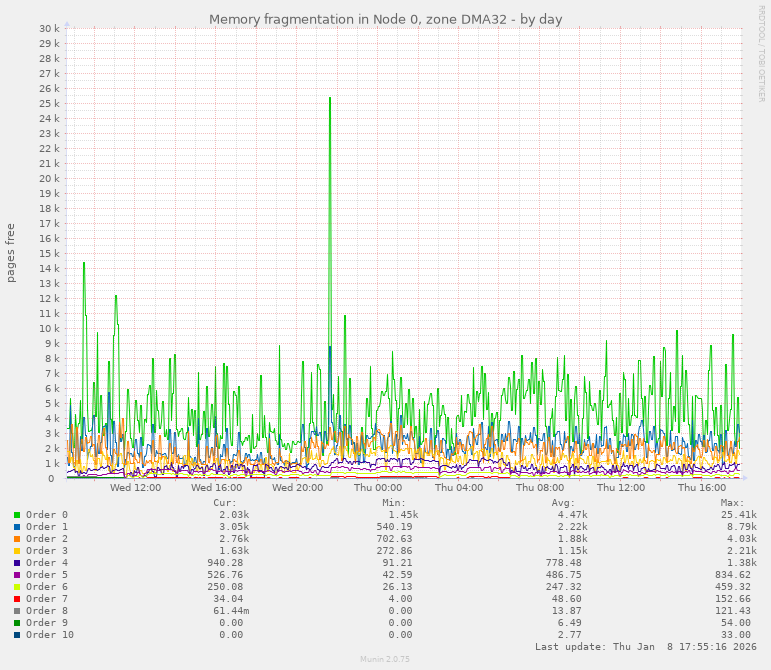Click the Order 3 yellow legend swatch
771x670 pixels.
17,551
